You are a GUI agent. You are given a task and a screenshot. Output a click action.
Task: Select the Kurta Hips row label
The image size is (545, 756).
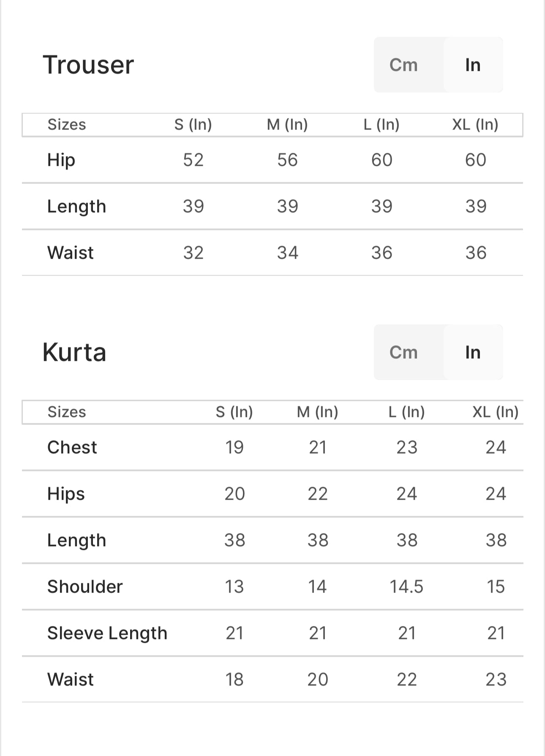66,494
